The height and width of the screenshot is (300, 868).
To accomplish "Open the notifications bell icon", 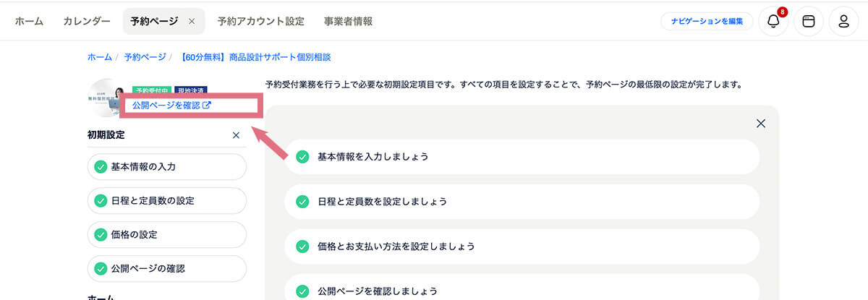I will (x=773, y=22).
